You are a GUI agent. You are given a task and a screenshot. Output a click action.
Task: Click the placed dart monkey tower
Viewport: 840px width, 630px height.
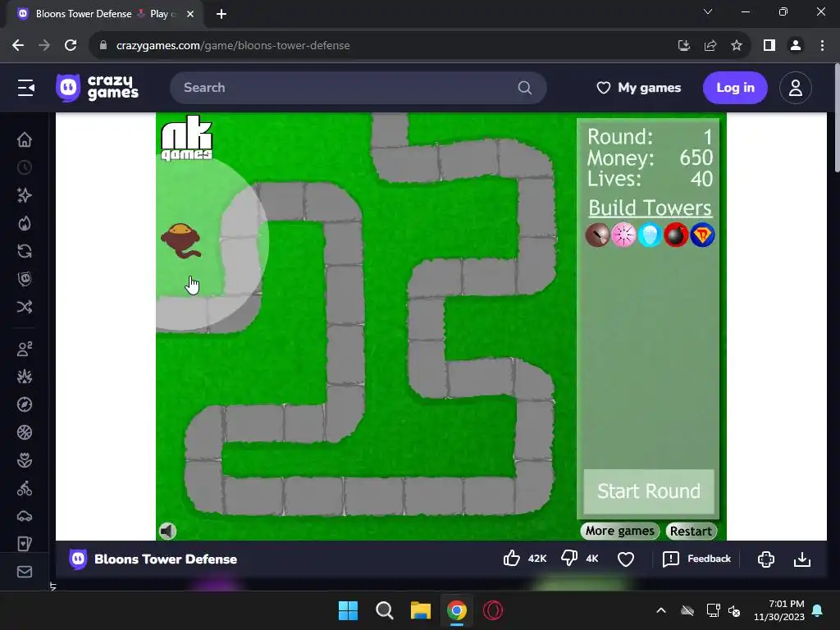pyautogui.click(x=181, y=240)
